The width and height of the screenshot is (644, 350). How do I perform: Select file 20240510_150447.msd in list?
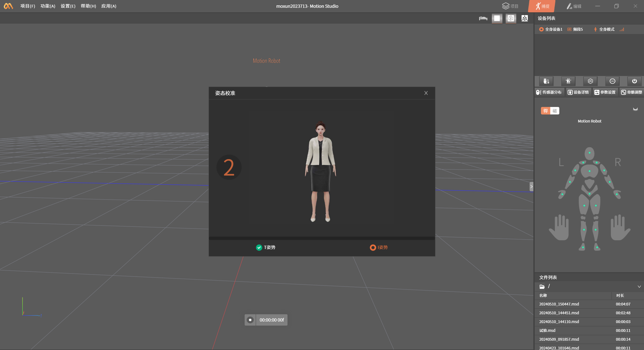[x=559, y=304]
